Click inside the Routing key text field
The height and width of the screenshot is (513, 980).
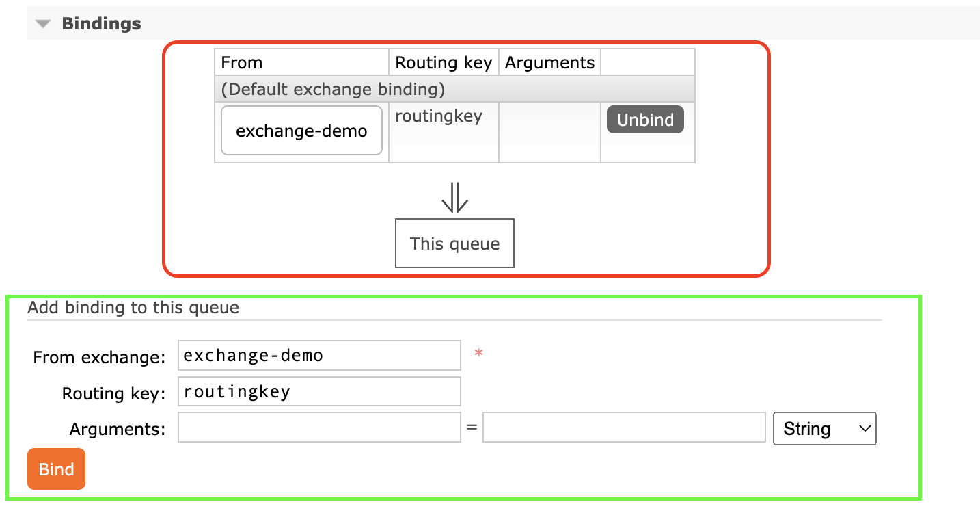[x=318, y=391]
